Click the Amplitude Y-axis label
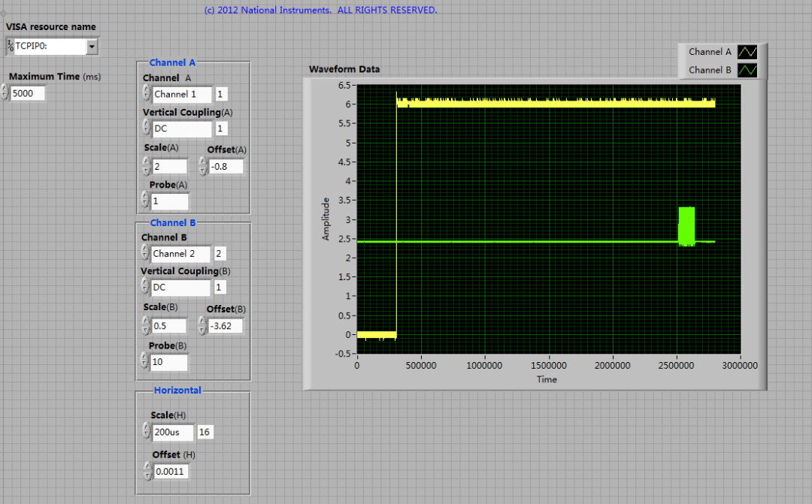The width and height of the screenshot is (812, 504). click(326, 219)
